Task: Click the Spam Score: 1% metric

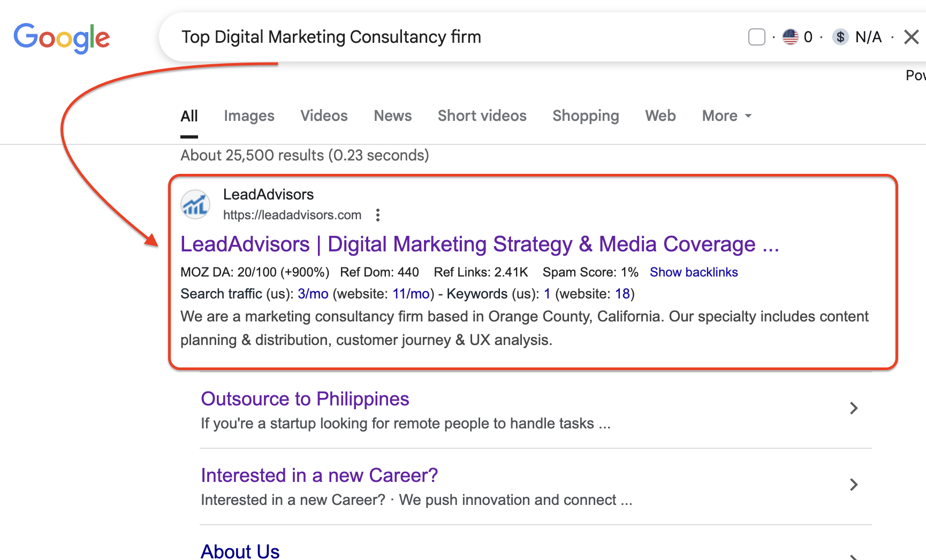Action: tap(590, 272)
